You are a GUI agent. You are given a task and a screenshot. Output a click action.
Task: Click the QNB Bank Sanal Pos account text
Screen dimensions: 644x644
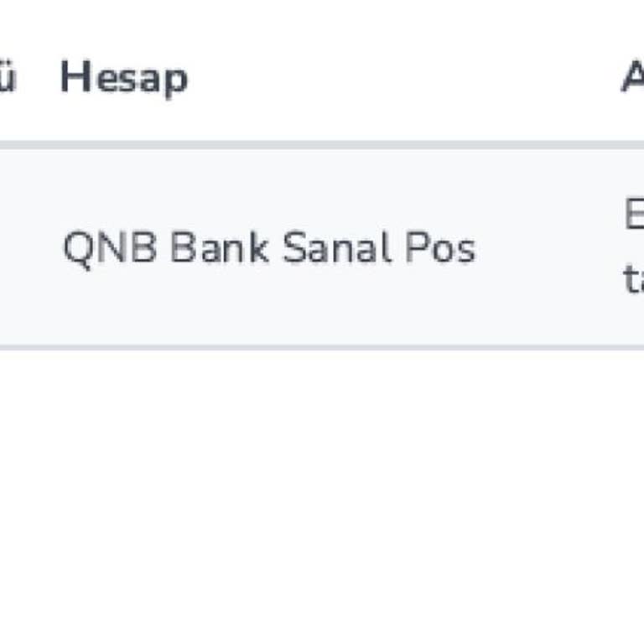[x=269, y=248]
